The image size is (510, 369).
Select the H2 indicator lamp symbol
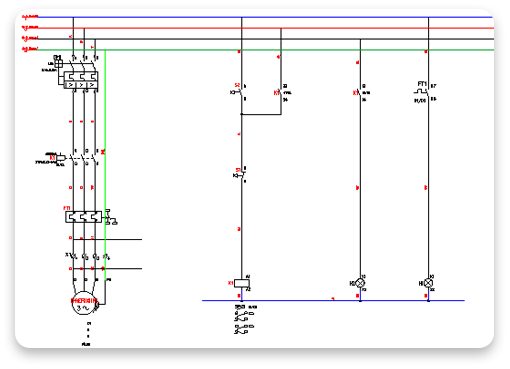pyautogui.click(x=360, y=283)
